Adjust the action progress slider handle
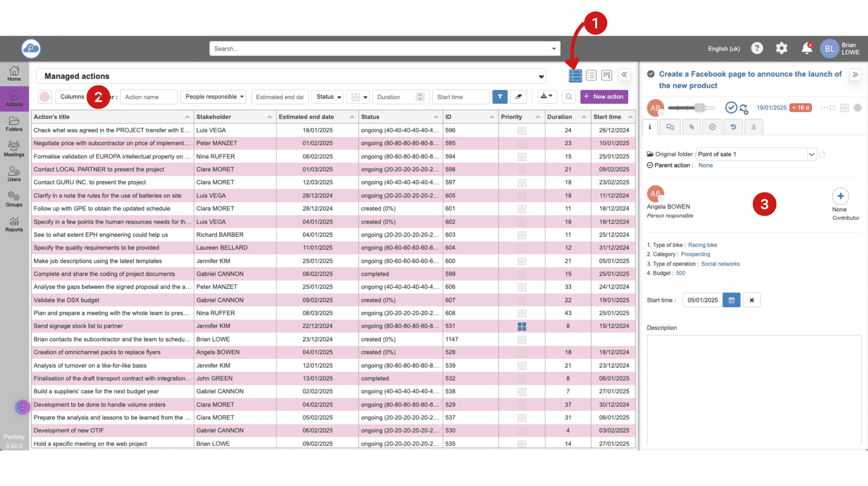The width and height of the screenshot is (868, 486). click(x=699, y=108)
